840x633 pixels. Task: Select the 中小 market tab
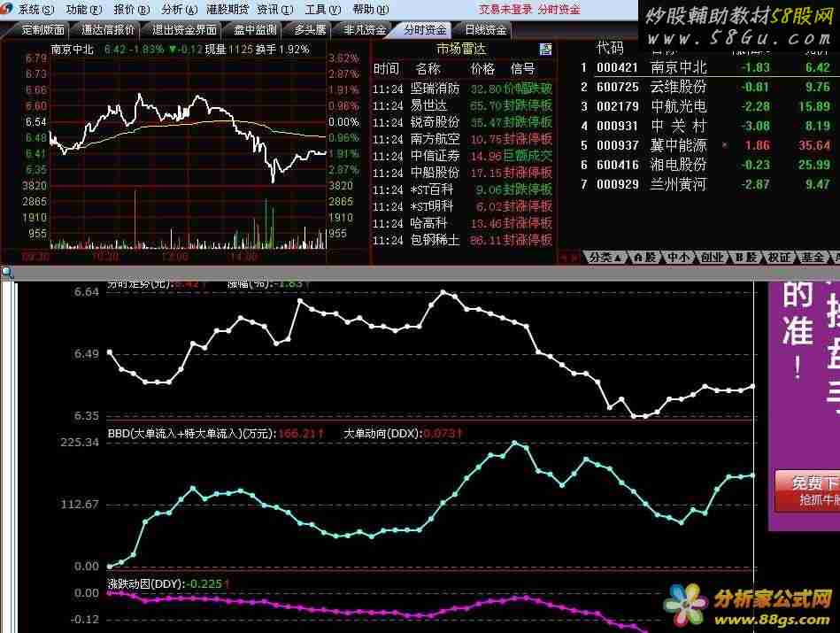pos(678,258)
